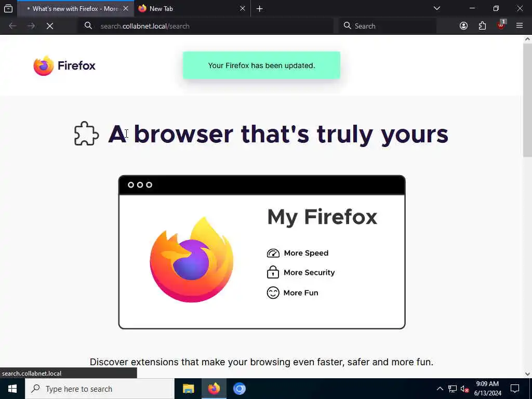
Task: Minimize the Firefox window
Action: pos(472,8)
